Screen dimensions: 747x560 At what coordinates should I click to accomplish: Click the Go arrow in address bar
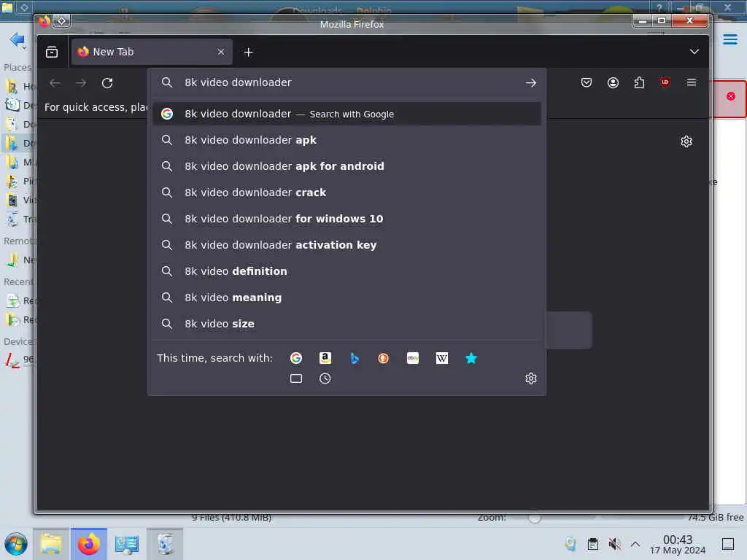531,83
